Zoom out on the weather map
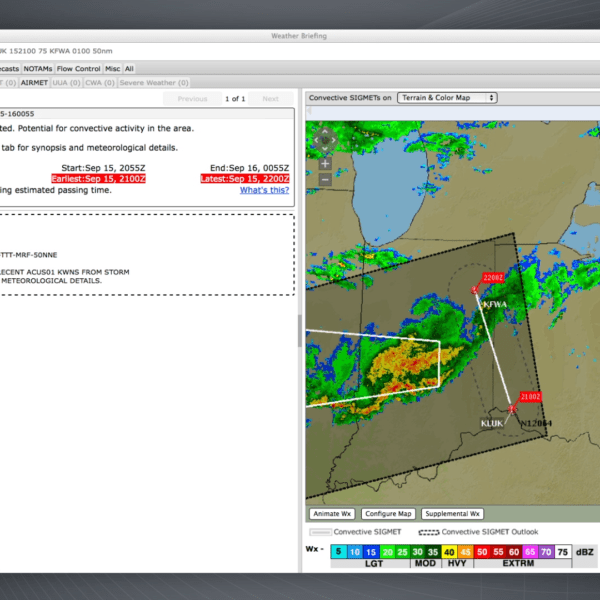The width and height of the screenshot is (600, 600). 325,179
